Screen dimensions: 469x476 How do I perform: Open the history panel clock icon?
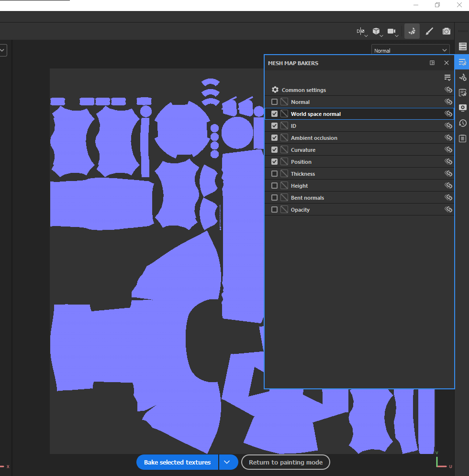click(x=463, y=123)
